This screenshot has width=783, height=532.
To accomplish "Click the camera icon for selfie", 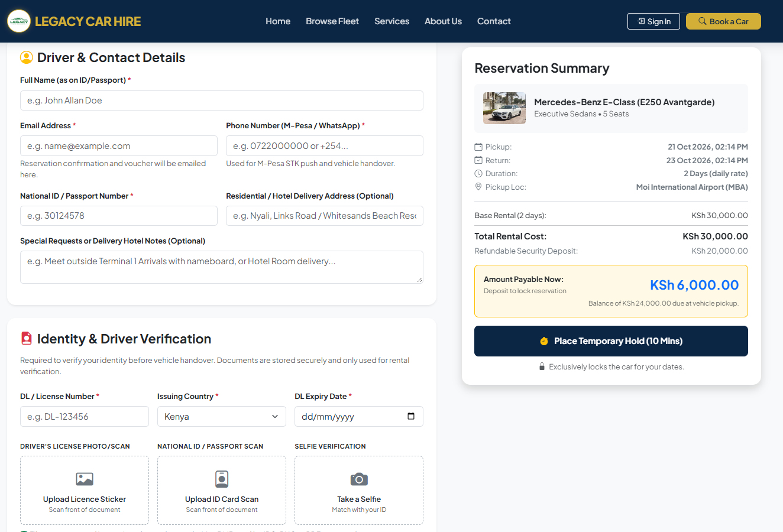I will point(359,479).
